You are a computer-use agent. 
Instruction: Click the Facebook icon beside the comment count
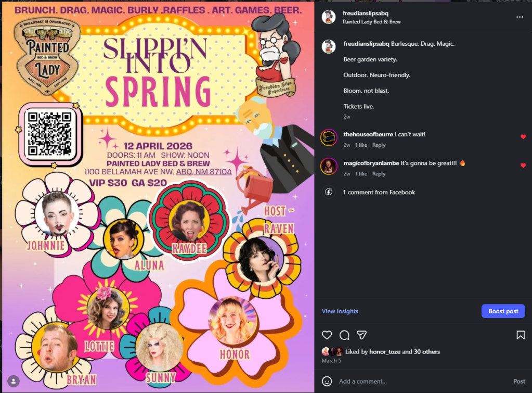click(x=329, y=192)
